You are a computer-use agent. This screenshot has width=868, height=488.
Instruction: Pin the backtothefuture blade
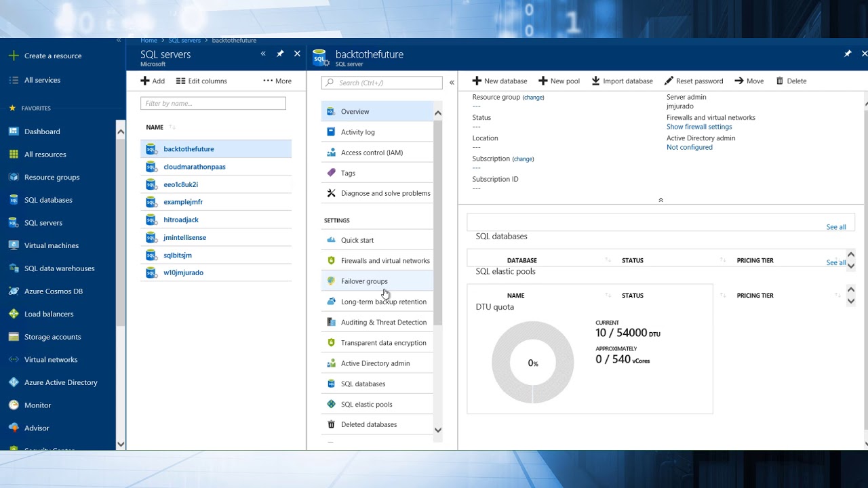pos(848,54)
